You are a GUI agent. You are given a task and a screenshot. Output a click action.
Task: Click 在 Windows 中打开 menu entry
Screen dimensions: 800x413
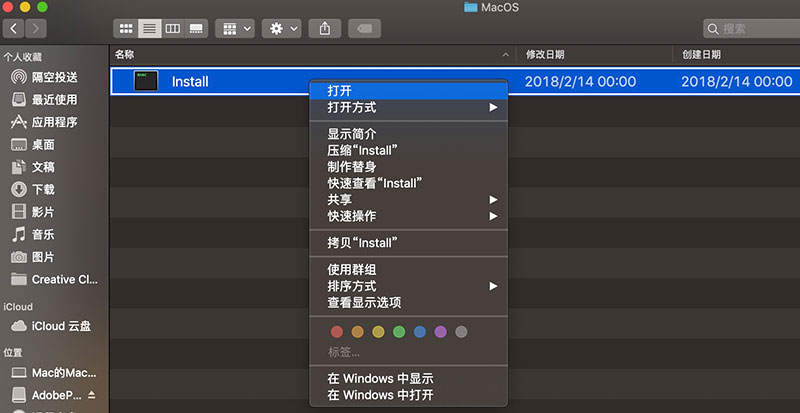(379, 395)
